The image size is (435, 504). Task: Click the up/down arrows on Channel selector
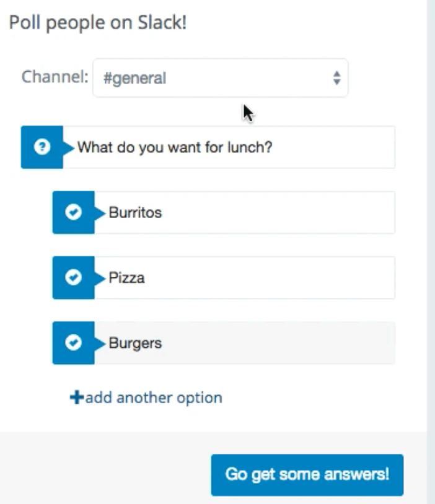pos(336,78)
